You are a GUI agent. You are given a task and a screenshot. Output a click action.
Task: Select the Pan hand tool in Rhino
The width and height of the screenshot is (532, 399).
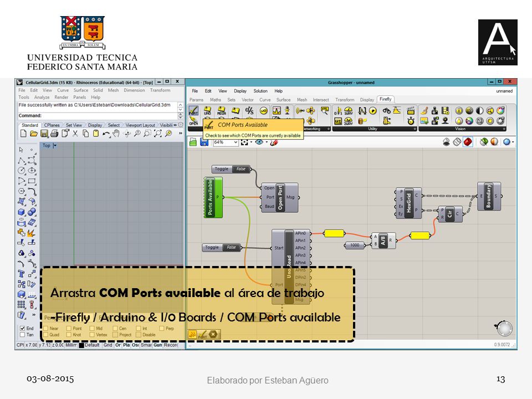point(116,134)
